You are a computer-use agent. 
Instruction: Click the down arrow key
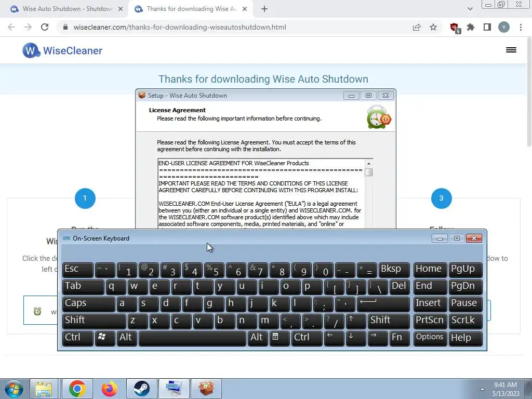pos(356,338)
